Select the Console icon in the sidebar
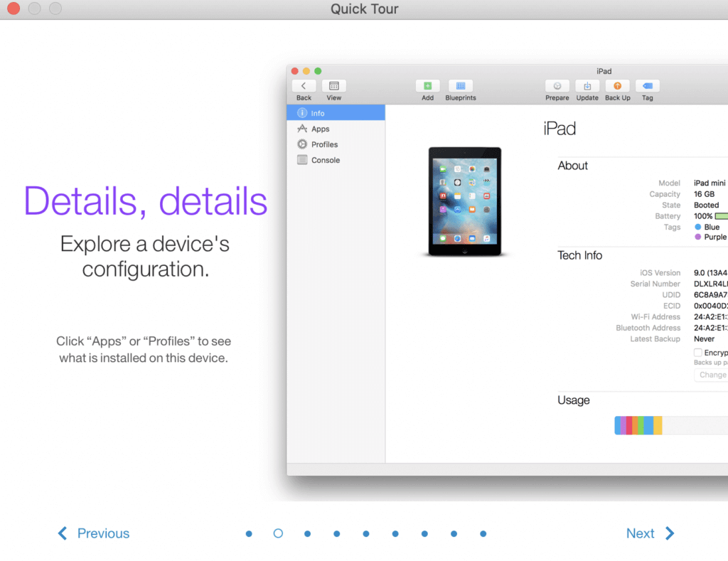728x561 pixels. point(301,159)
